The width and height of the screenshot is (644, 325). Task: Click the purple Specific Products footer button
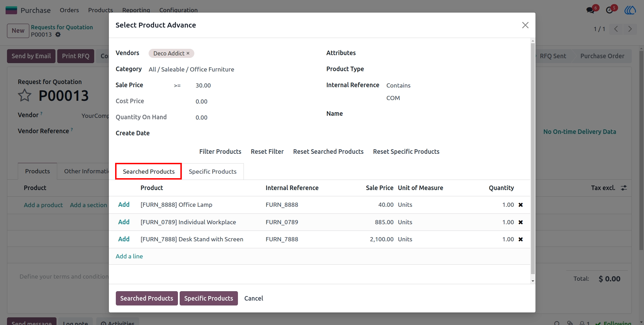[x=209, y=298]
